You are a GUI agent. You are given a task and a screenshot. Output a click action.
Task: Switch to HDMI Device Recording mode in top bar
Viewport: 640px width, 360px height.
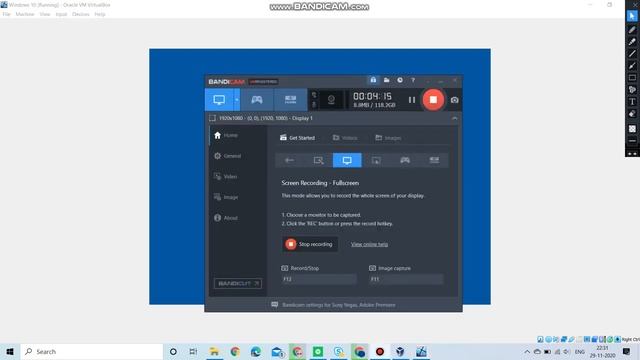(290, 100)
